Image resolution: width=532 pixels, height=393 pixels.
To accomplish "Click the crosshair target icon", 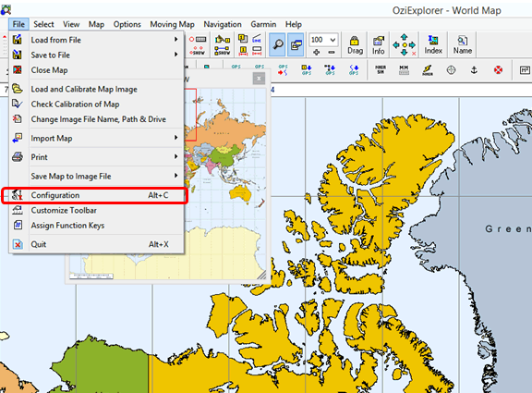I will [x=451, y=70].
